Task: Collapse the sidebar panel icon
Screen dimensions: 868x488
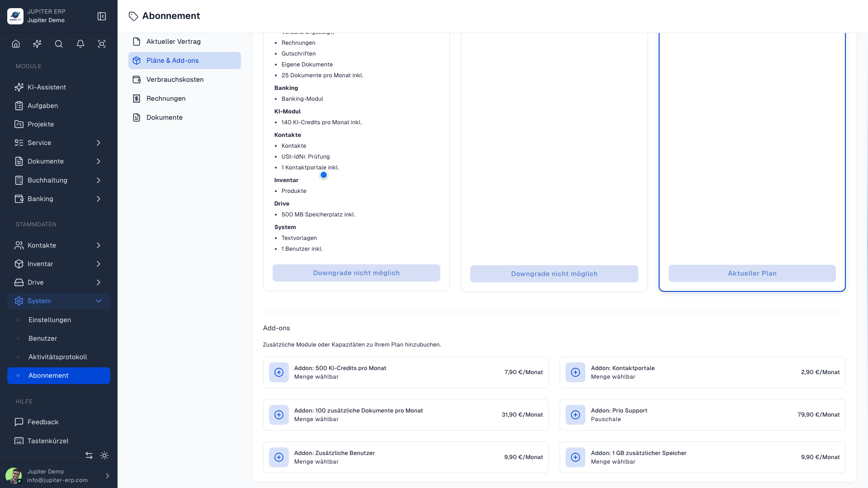Action: [102, 16]
